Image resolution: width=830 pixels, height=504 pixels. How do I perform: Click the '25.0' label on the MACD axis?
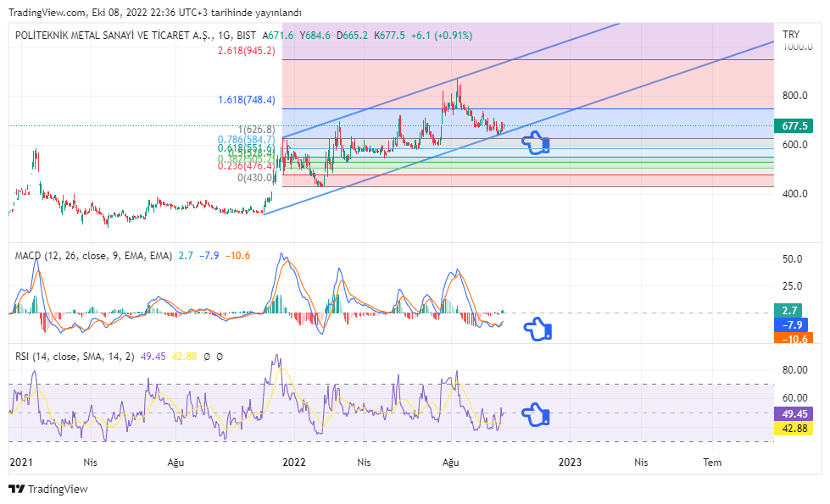[793, 286]
